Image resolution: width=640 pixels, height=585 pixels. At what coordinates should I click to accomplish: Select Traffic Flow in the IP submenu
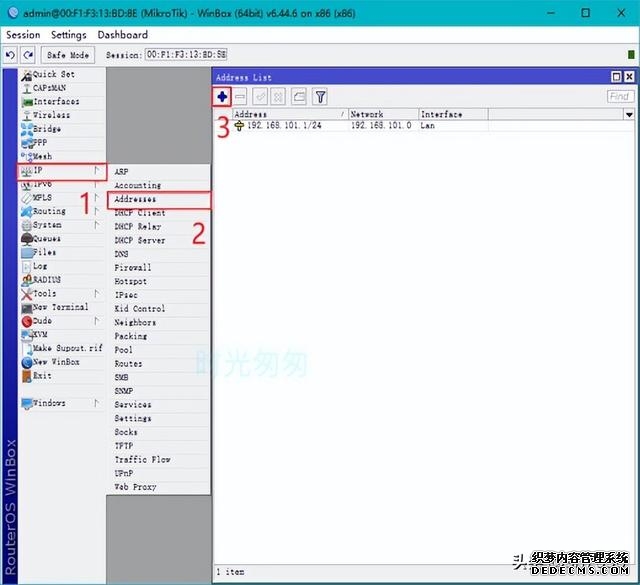160,460
